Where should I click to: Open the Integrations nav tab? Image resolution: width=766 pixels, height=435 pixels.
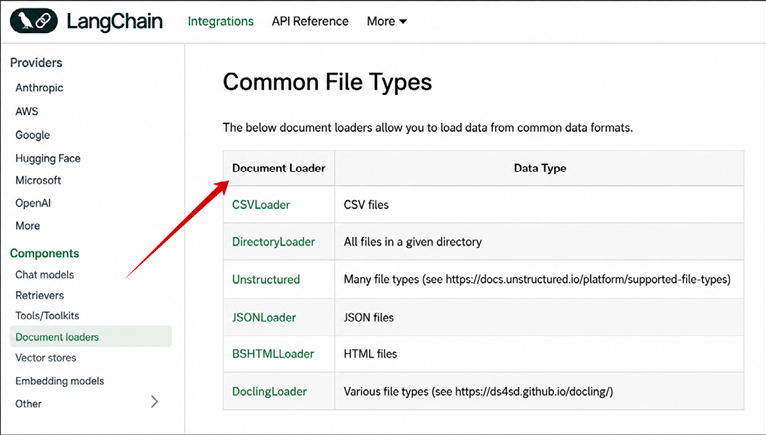(x=221, y=22)
